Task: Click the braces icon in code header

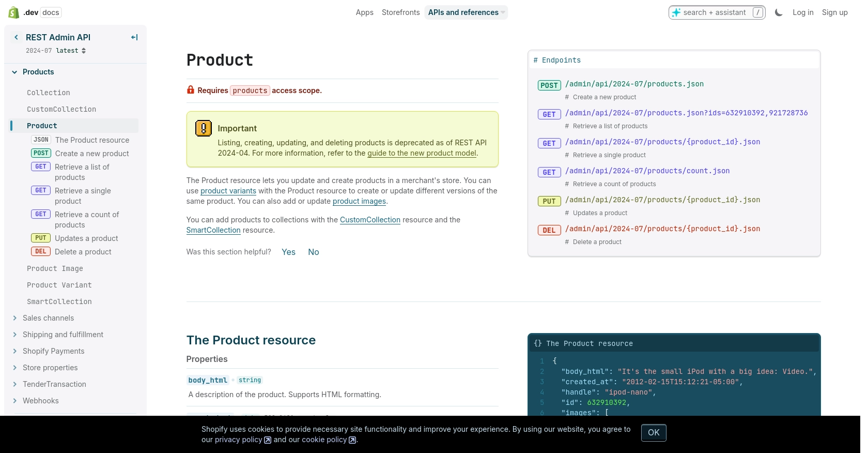Action: click(538, 343)
